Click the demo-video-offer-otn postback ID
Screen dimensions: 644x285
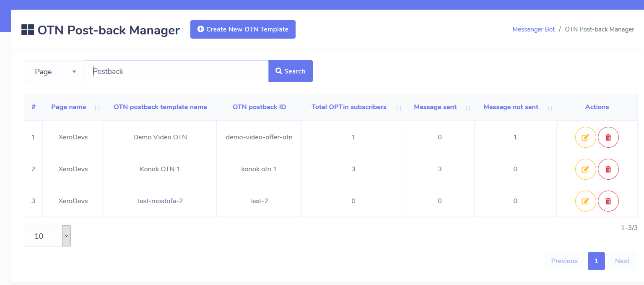(x=259, y=137)
